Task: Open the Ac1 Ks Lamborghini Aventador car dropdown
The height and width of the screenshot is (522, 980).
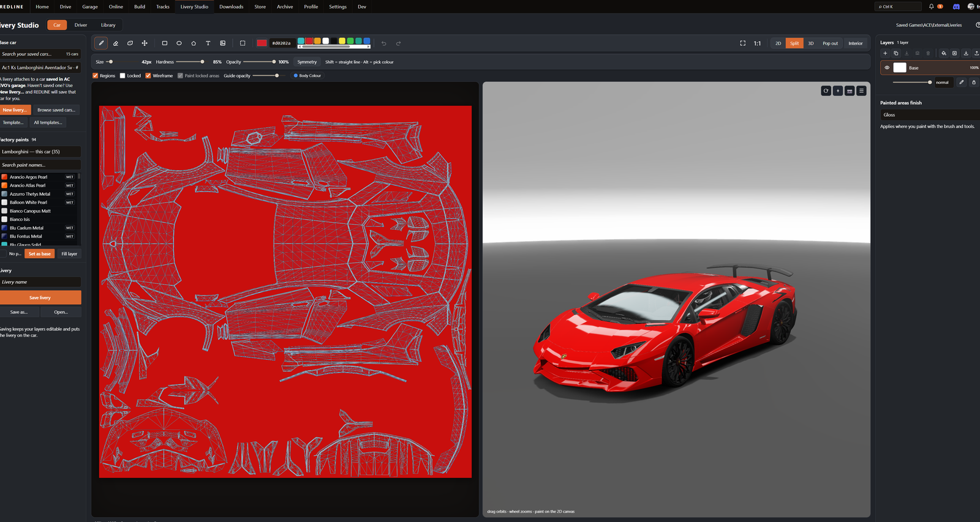Action: tap(40, 67)
